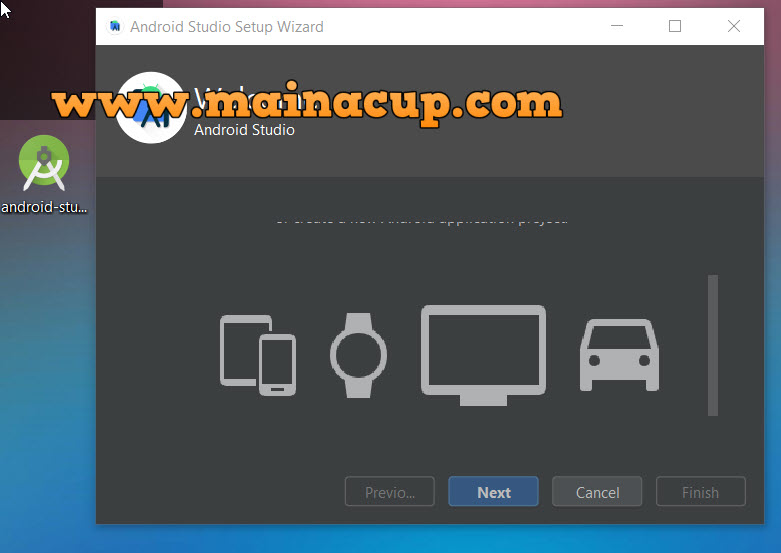Click the Next button
Image resolution: width=781 pixels, height=553 pixels.
coord(493,492)
